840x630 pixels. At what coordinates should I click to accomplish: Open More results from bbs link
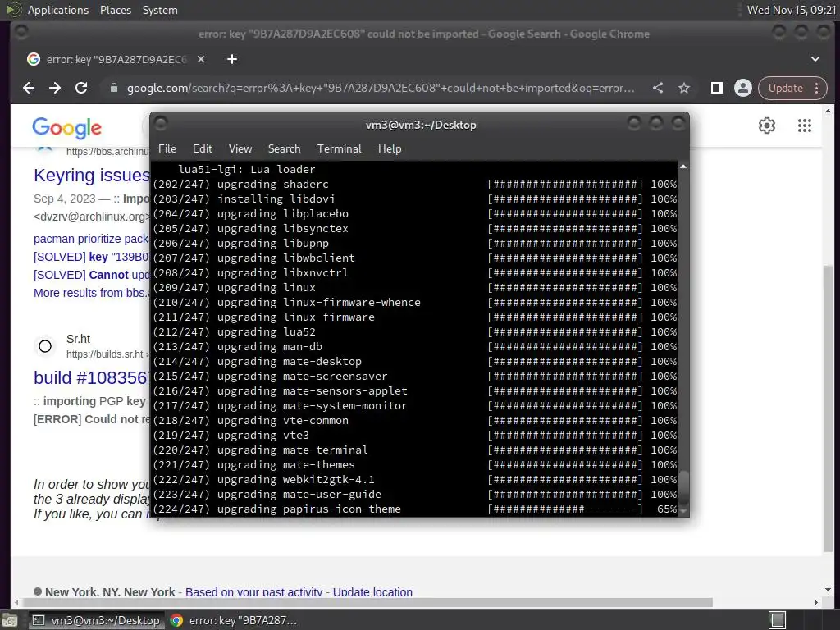click(x=91, y=293)
